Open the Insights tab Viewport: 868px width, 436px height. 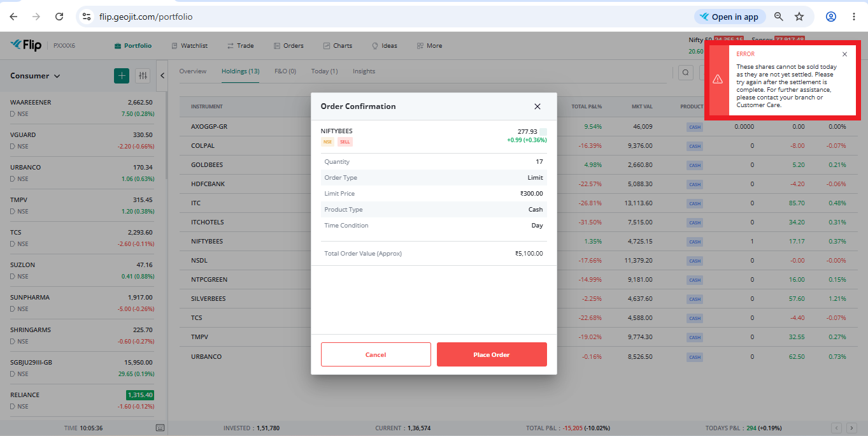pos(364,71)
